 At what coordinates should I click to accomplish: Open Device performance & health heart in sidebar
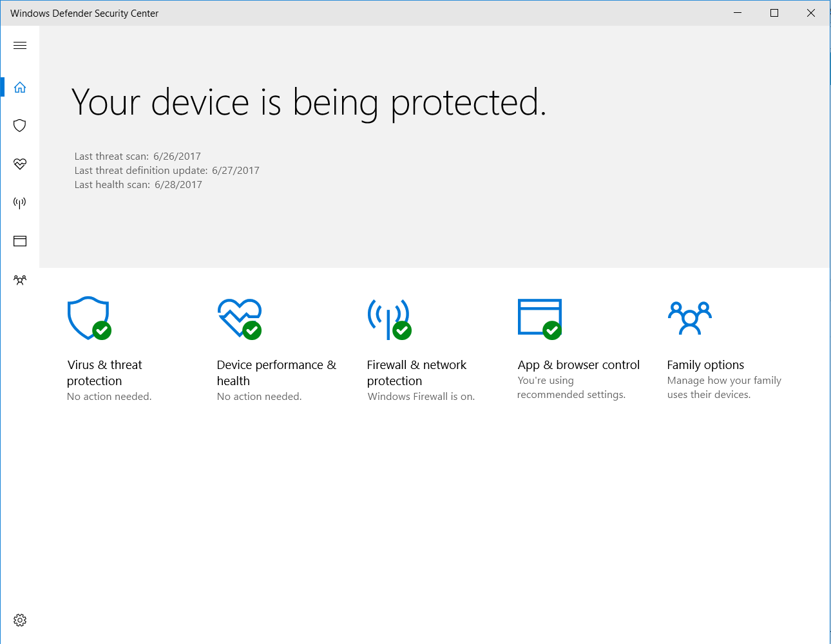[x=20, y=164]
